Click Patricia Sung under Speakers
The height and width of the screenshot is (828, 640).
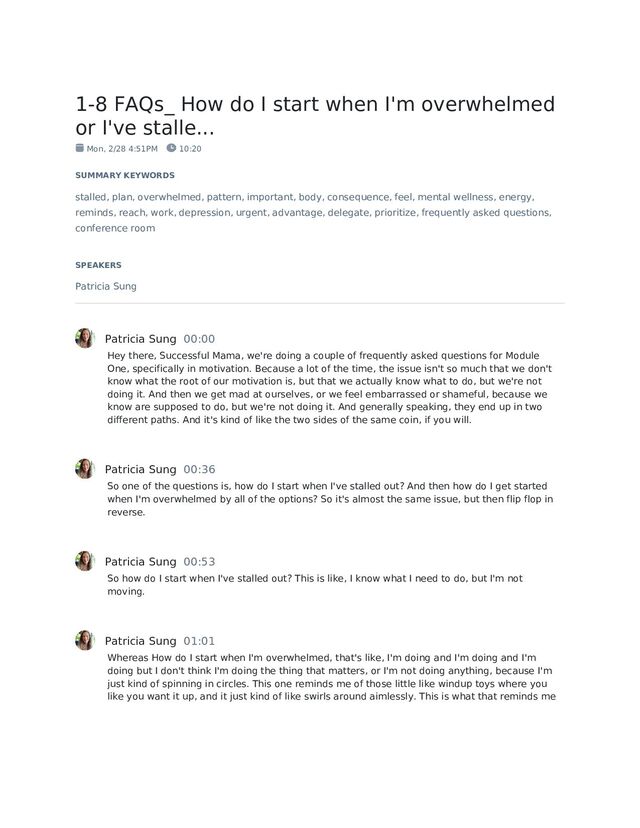click(106, 286)
